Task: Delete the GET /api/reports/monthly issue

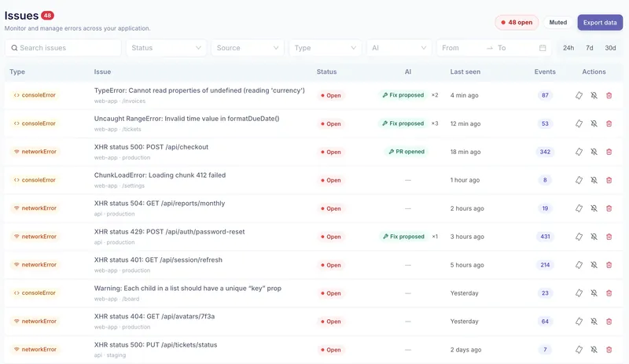Action: 609,208
